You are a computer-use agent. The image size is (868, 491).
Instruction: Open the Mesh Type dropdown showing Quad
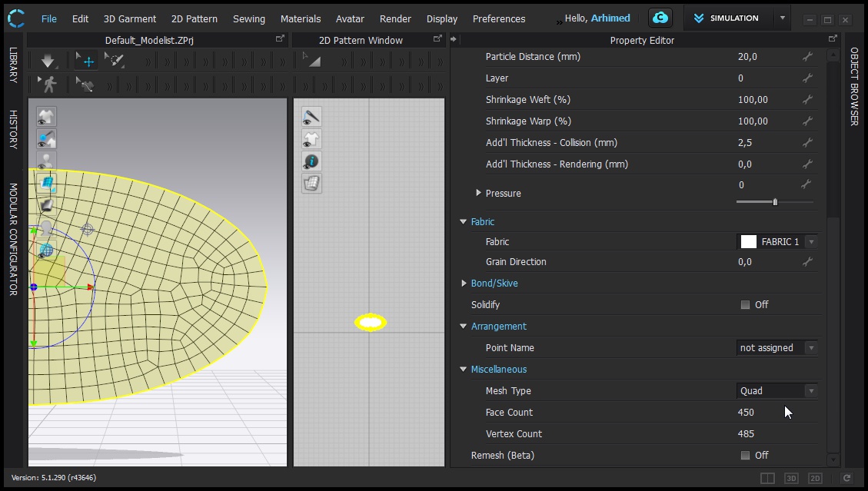(x=777, y=391)
